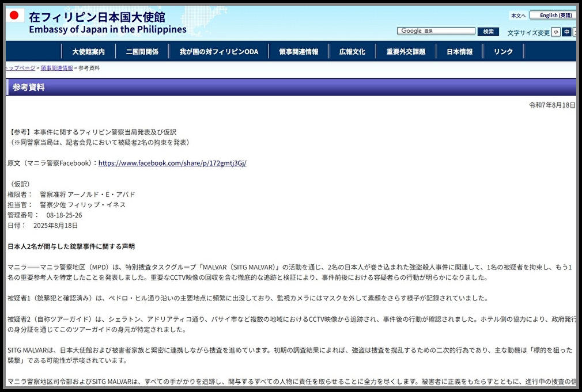Open the 広報文化 navigation tab
Viewport: 582px width, 392px height.
click(x=353, y=51)
